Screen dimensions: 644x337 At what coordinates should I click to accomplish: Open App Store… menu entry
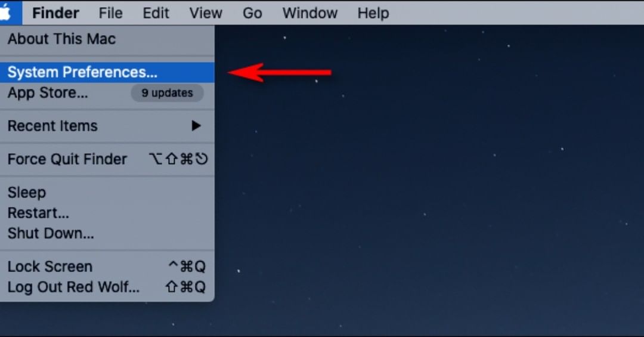(107, 93)
